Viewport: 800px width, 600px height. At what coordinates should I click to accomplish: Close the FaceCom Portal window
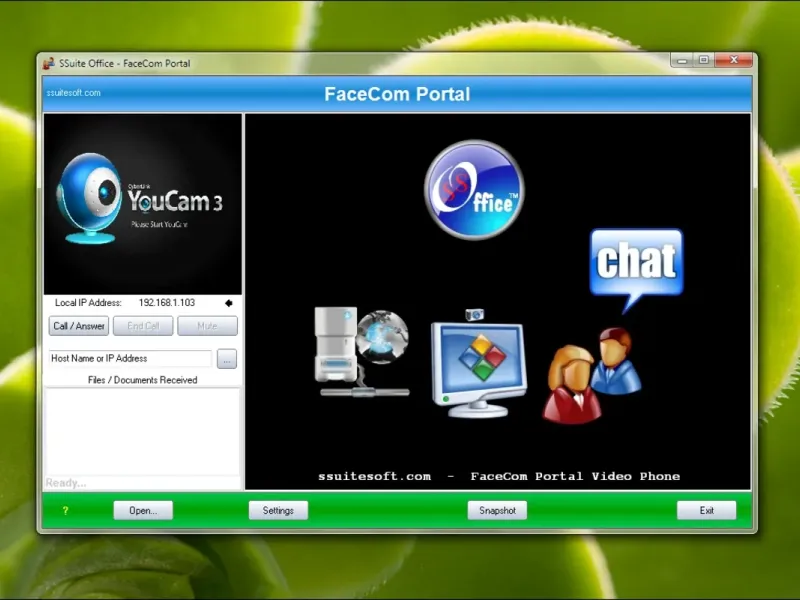(x=734, y=60)
